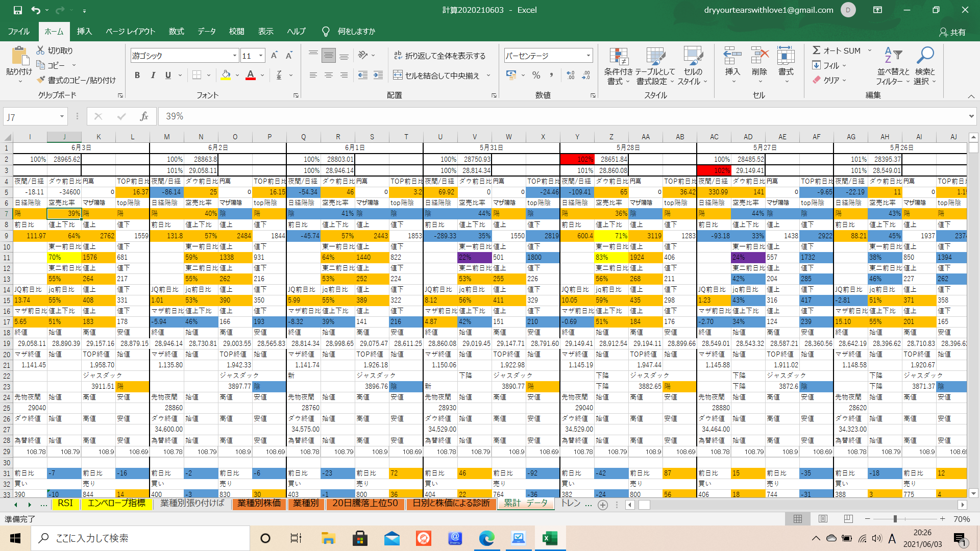Viewport: 980px width, 551px height.
Task: Expand the Name Box dropdown
Action: coord(62,117)
